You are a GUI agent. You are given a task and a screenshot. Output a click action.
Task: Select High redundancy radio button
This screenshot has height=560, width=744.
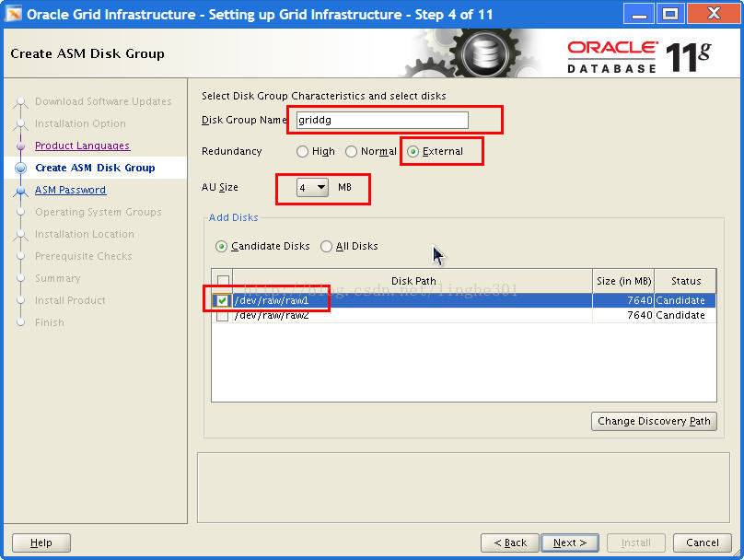pyautogui.click(x=302, y=151)
